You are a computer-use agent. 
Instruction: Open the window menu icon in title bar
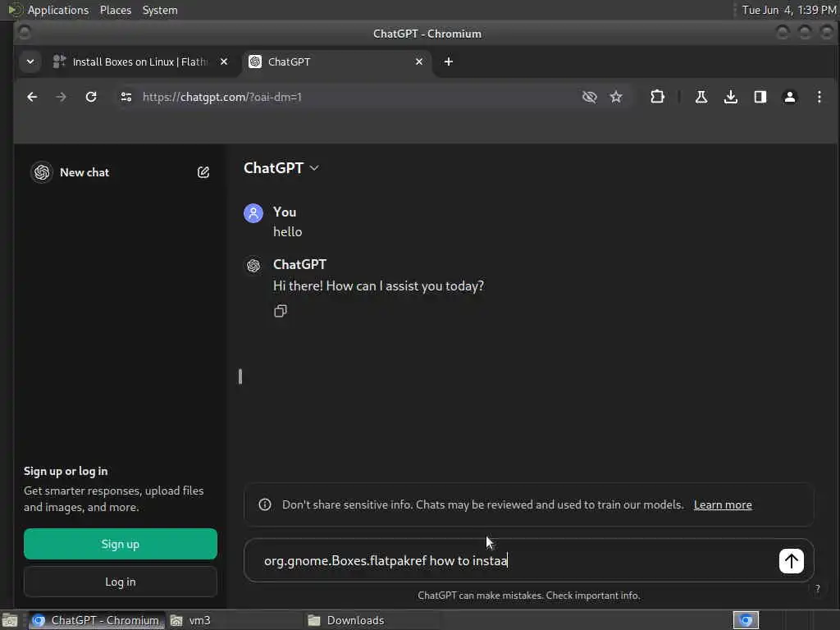click(x=24, y=33)
